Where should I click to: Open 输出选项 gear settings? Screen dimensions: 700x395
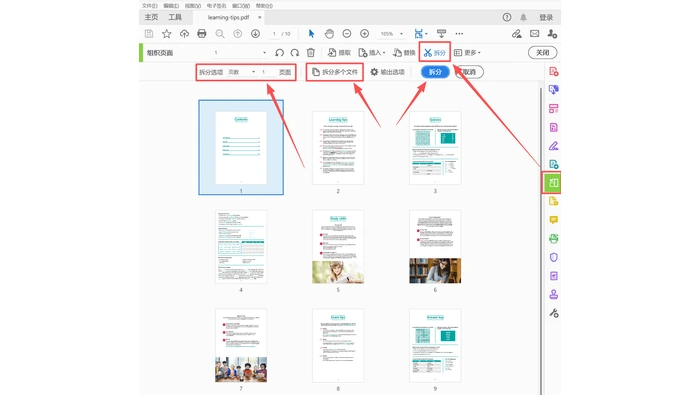(388, 72)
